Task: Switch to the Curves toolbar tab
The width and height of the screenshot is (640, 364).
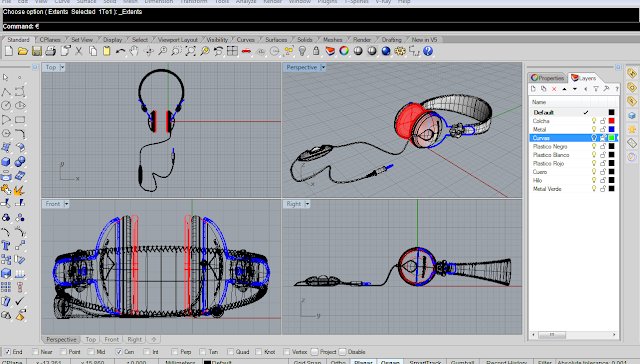Action: (x=245, y=40)
